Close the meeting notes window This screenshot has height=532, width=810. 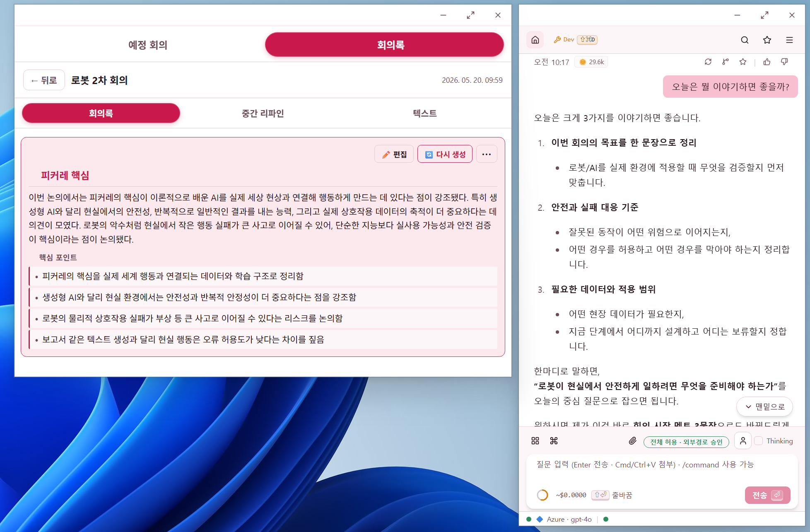tap(498, 15)
